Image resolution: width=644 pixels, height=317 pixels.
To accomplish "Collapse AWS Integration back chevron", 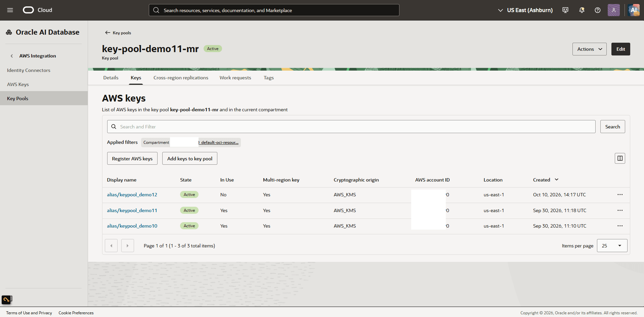I will [x=12, y=56].
